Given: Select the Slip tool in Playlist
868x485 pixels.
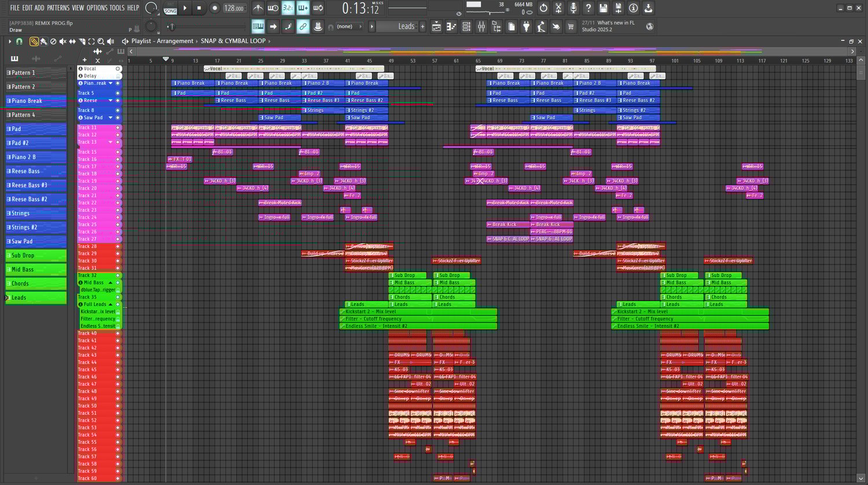Looking at the screenshot, I should pyautogui.click(x=72, y=41).
